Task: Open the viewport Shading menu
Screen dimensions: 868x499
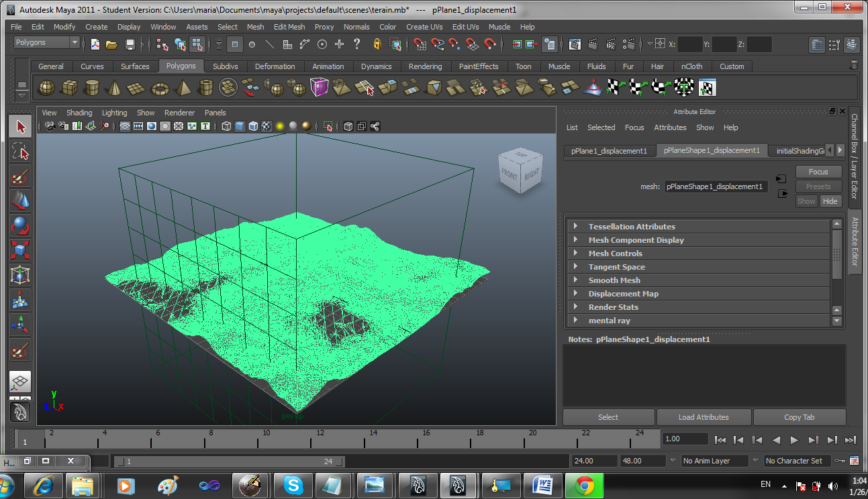Action: click(x=79, y=113)
